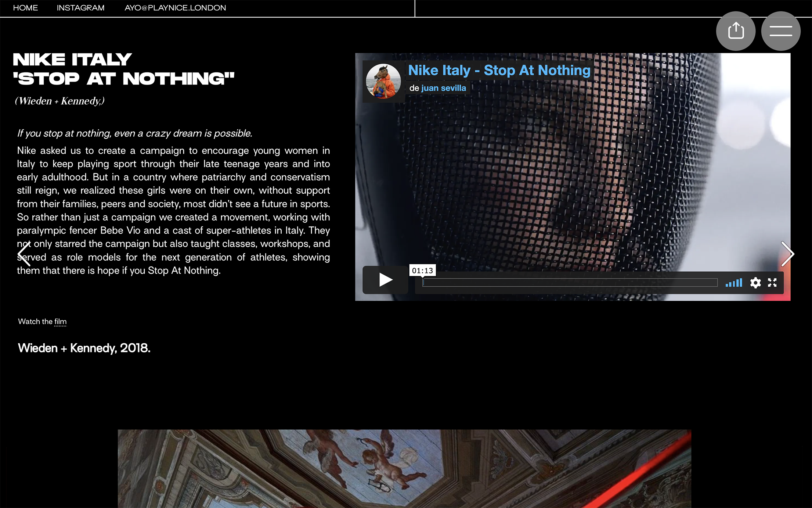
Task: Adjust the video volume bars
Action: (734, 282)
